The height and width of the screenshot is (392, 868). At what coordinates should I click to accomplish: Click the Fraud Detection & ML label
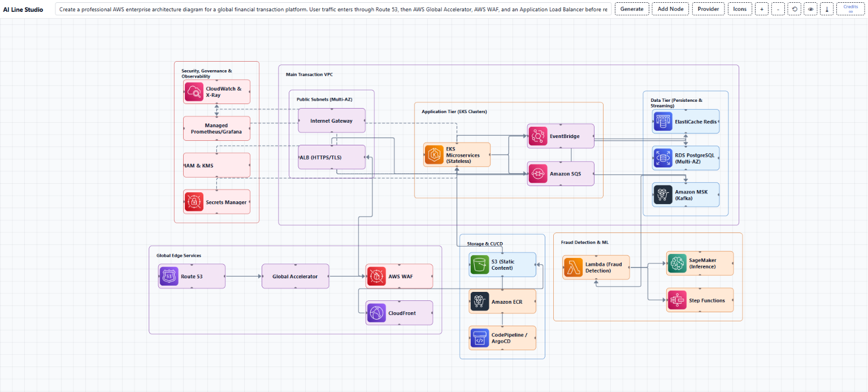tap(585, 242)
